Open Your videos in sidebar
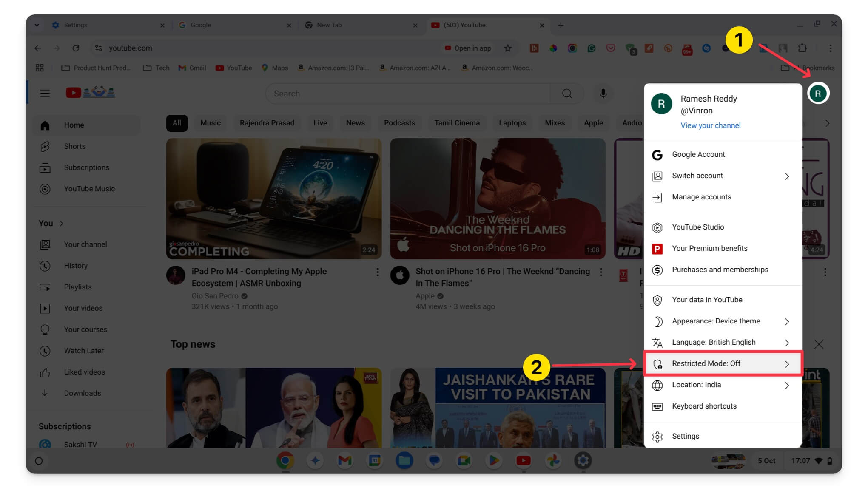868x488 pixels. click(87, 308)
